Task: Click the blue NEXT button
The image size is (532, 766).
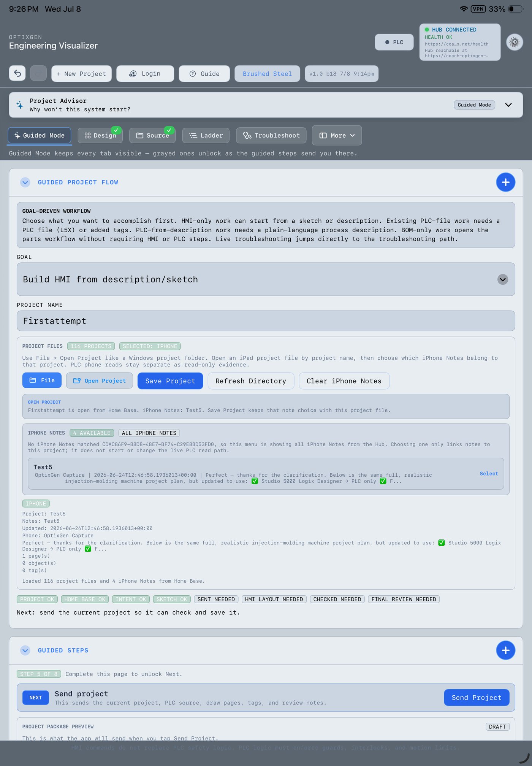Action: pyautogui.click(x=36, y=698)
